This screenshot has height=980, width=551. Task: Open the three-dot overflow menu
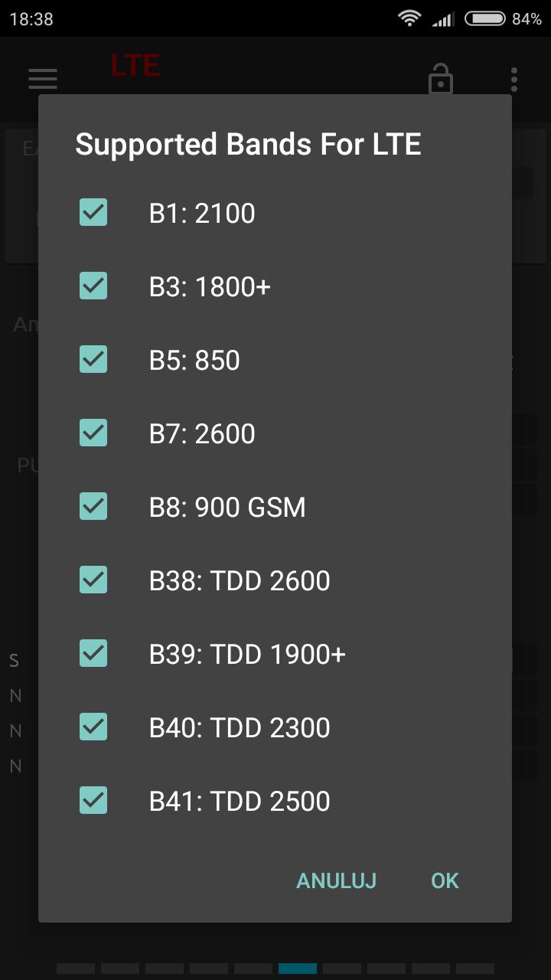[514, 79]
